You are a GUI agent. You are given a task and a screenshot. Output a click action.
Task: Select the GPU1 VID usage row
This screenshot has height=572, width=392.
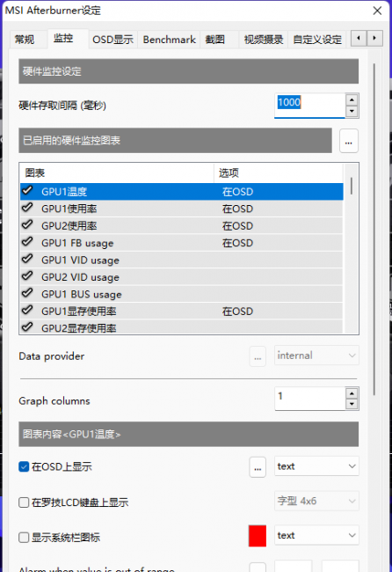pyautogui.click(x=181, y=260)
